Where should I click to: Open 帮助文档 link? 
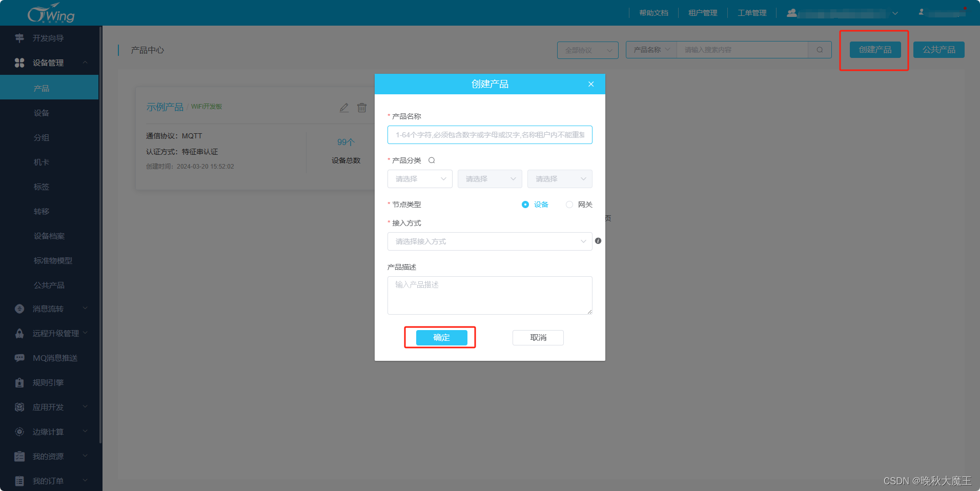[654, 13]
